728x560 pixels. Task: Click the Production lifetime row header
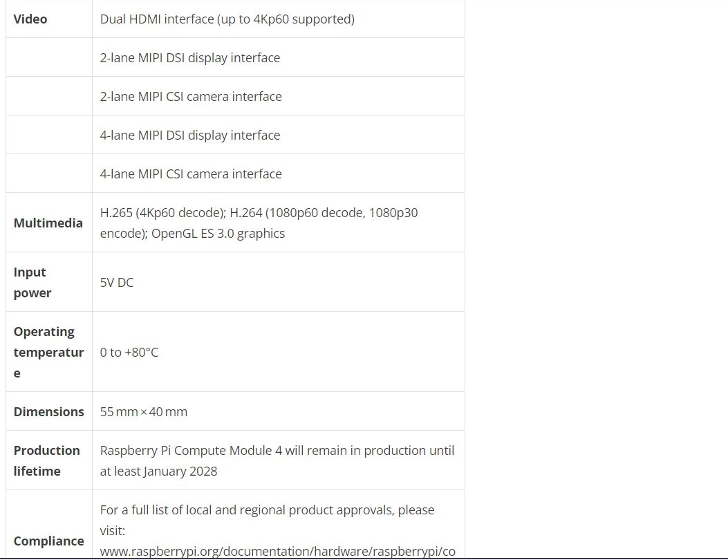[x=46, y=460]
